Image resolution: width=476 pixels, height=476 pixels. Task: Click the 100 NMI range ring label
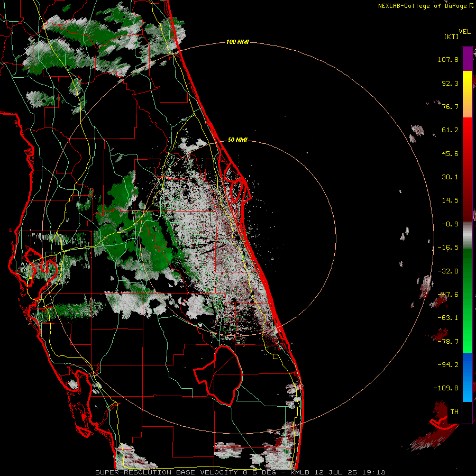tap(237, 42)
